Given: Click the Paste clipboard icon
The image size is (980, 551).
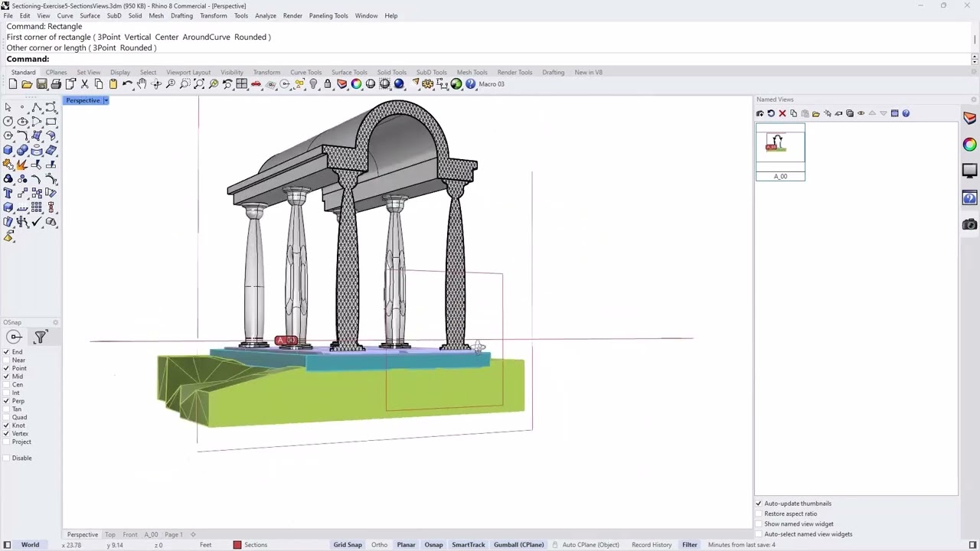Looking at the screenshot, I should [x=113, y=84].
